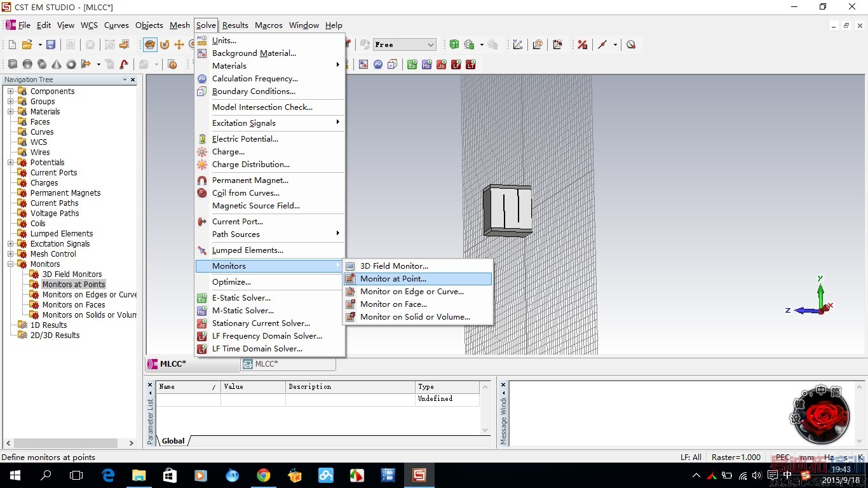The width and height of the screenshot is (868, 488).
Task: Create a torus shape from toolbar
Action: pyautogui.click(x=71, y=64)
